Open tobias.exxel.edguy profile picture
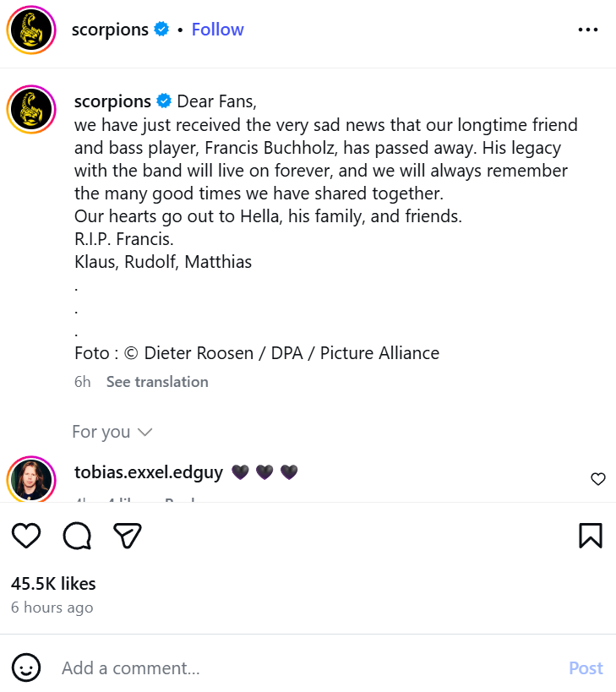 [31, 480]
